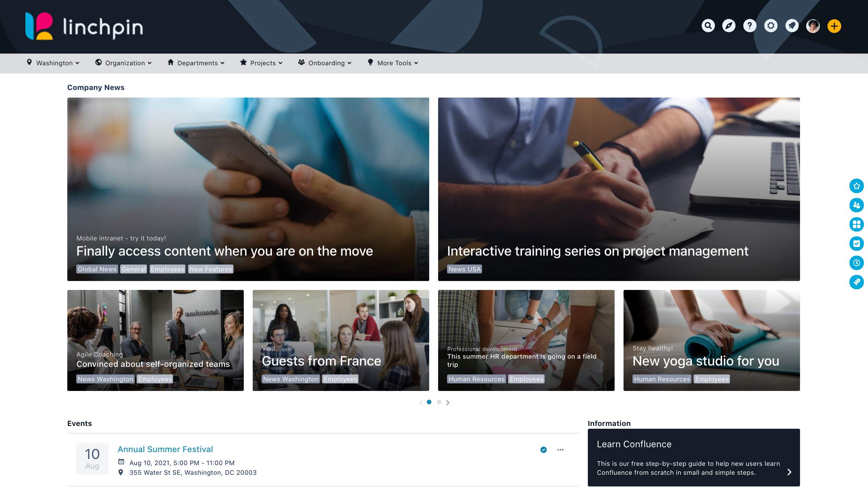This screenshot has height=494, width=868.
Task: Click the compass explore icon
Action: click(x=729, y=26)
